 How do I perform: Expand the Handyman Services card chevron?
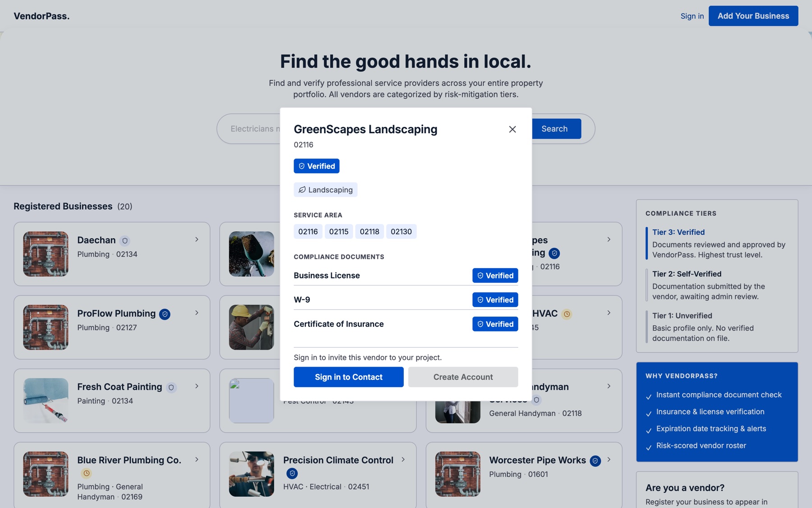coord(609,386)
